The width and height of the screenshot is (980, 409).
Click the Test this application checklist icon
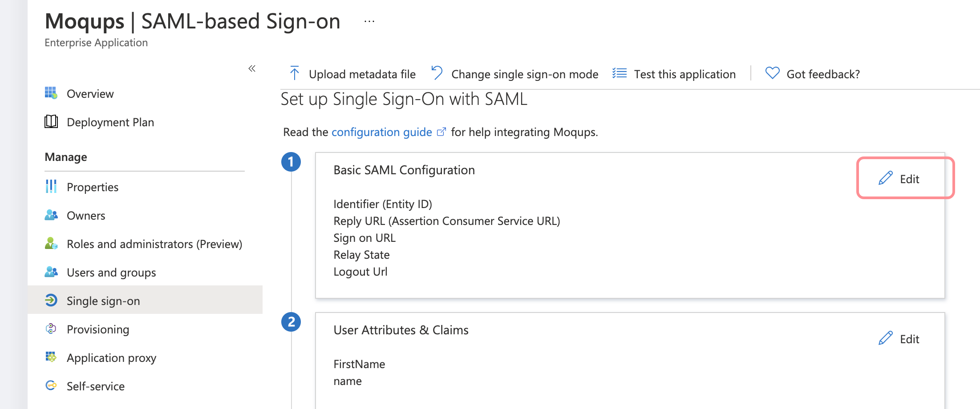pyautogui.click(x=620, y=73)
